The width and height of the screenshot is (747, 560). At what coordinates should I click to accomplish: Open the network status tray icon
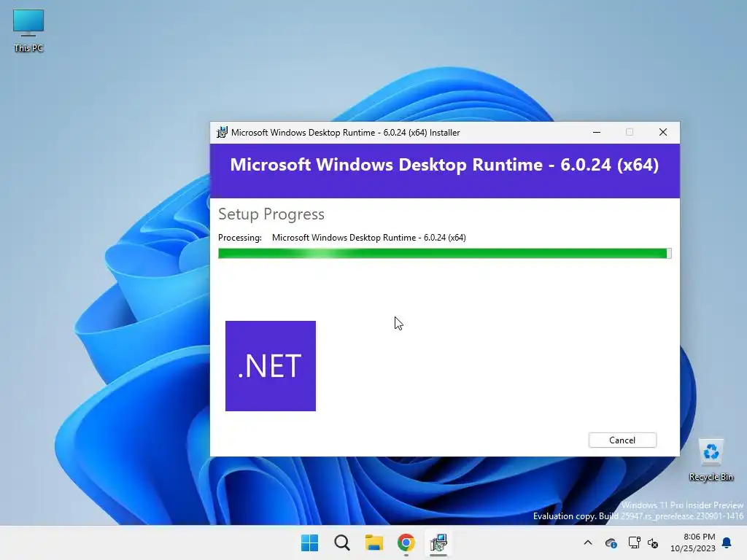coord(634,542)
